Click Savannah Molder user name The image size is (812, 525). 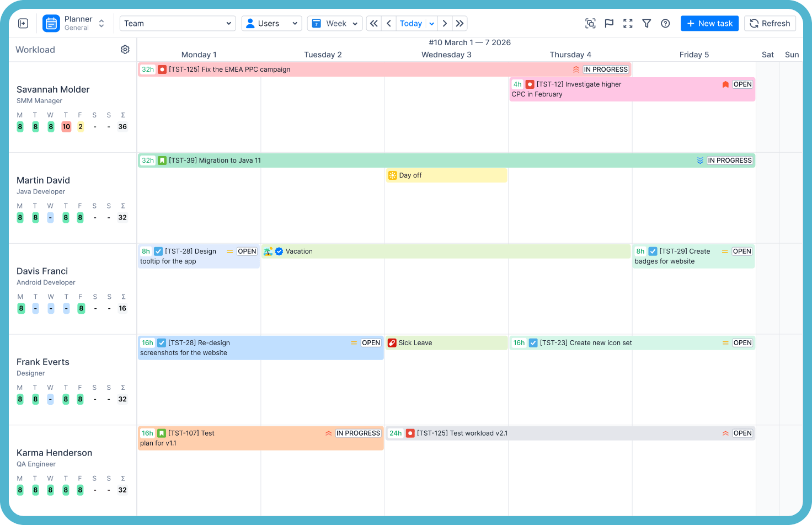click(53, 89)
